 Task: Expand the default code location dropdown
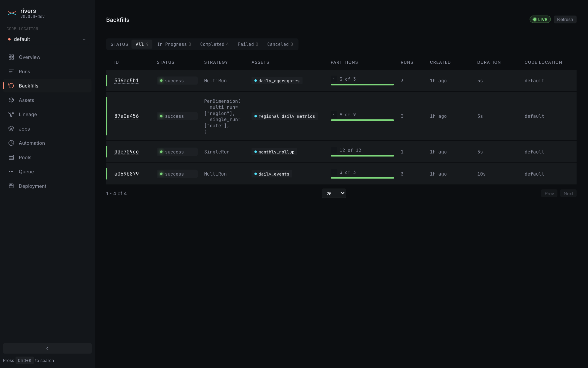click(x=47, y=39)
